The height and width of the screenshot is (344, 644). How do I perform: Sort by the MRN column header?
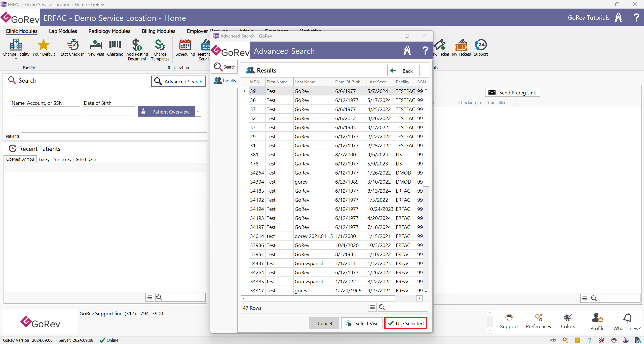click(257, 82)
